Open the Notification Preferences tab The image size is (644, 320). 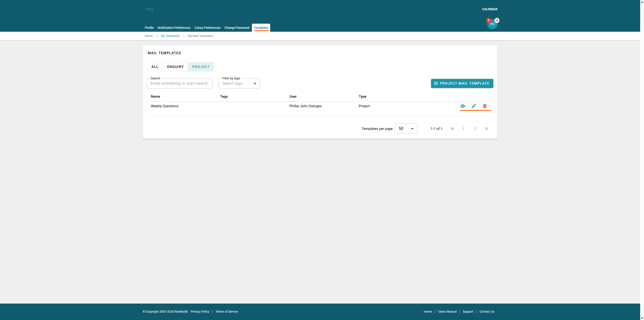pyautogui.click(x=174, y=28)
